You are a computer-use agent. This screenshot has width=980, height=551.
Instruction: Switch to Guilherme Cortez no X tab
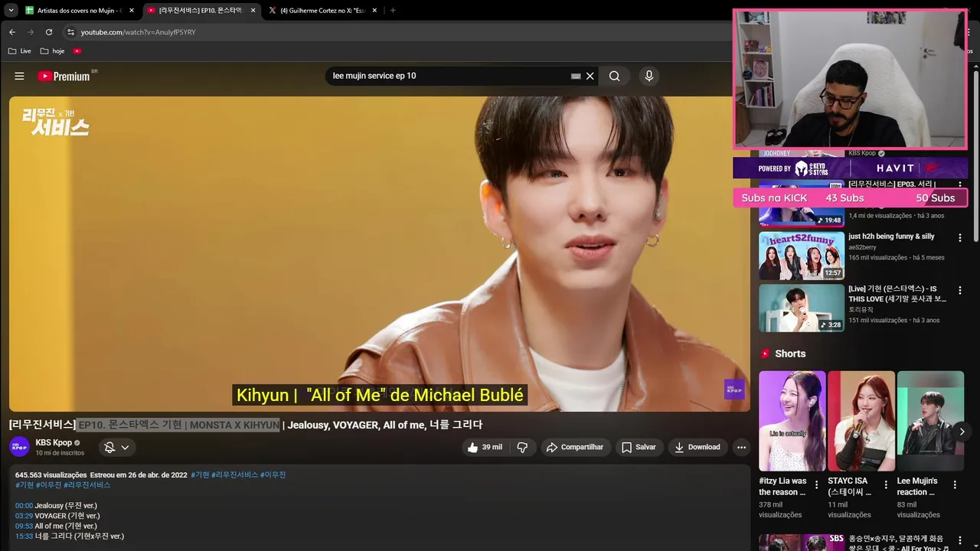323,11
